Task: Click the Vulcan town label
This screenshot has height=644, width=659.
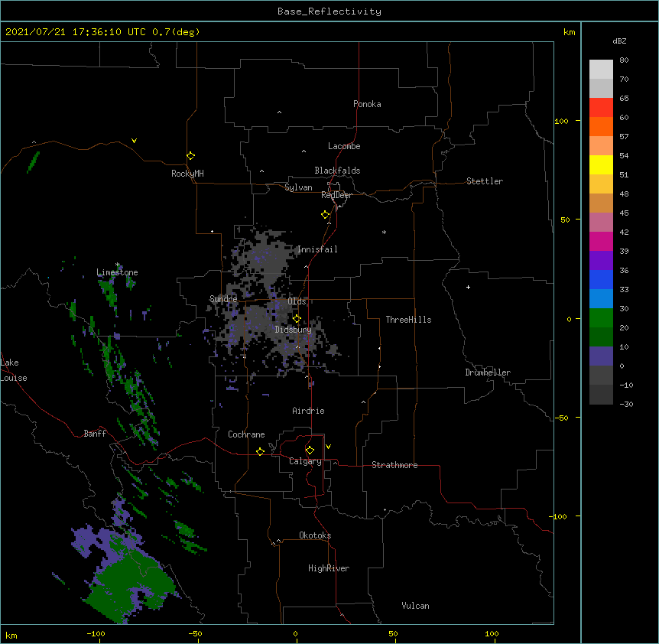Action: click(415, 606)
